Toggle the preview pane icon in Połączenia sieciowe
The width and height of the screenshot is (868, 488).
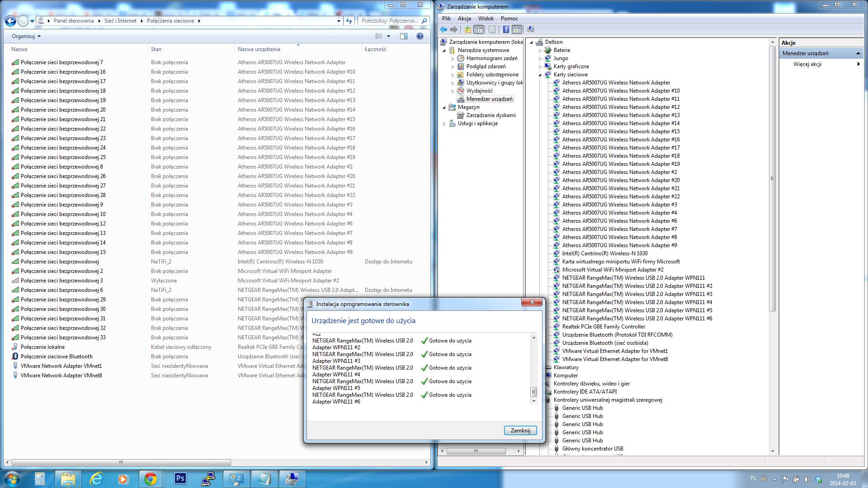tap(404, 36)
